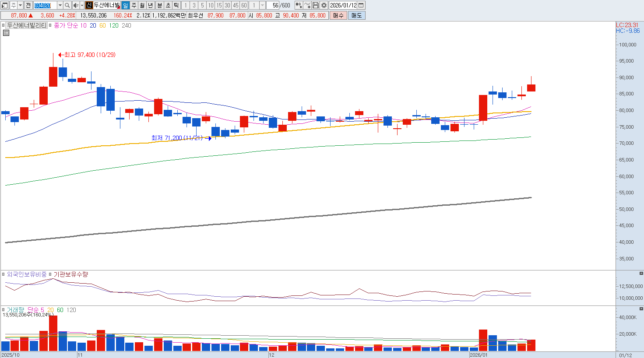Expand the stock code dropdown arrow

[x=60, y=5]
